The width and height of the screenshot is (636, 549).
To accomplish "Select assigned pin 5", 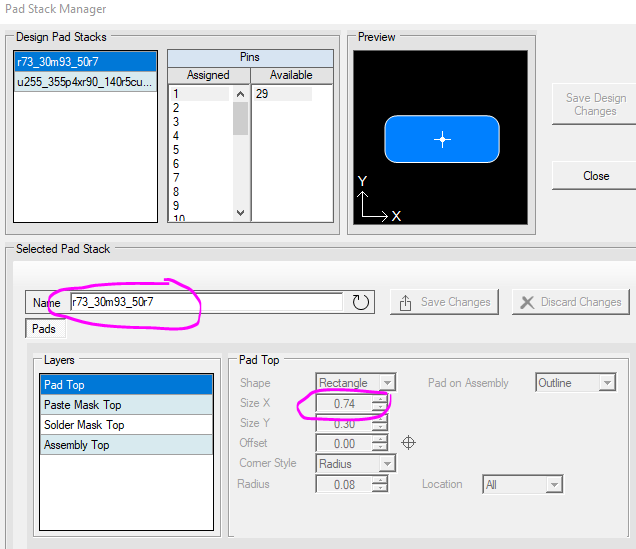I will point(176,150).
